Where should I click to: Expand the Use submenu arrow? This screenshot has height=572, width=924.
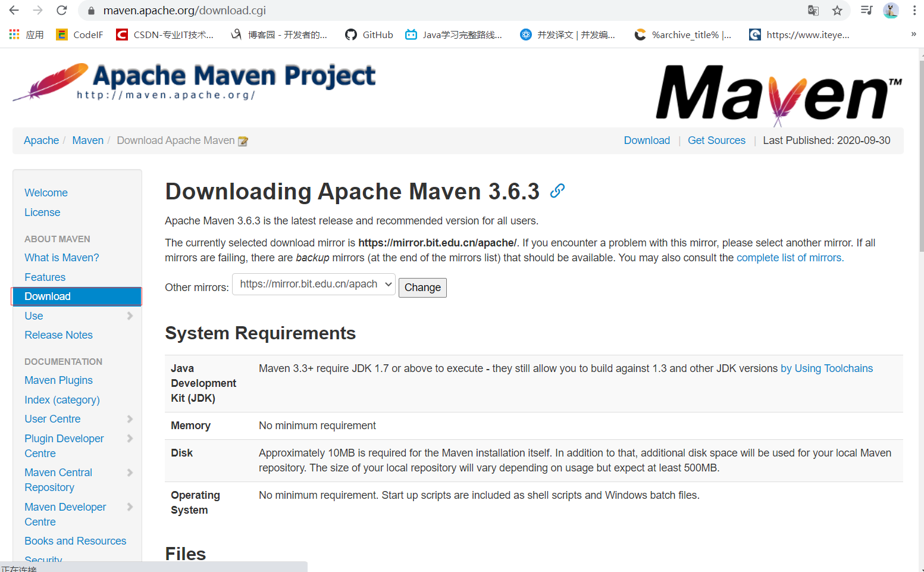click(130, 315)
